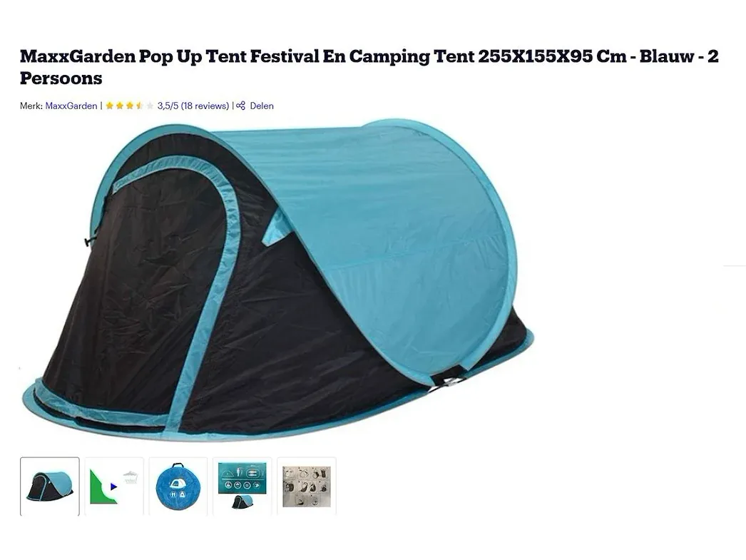Image resolution: width=746 pixels, height=560 pixels.
Task: Click the Delen share text
Action: point(262,106)
